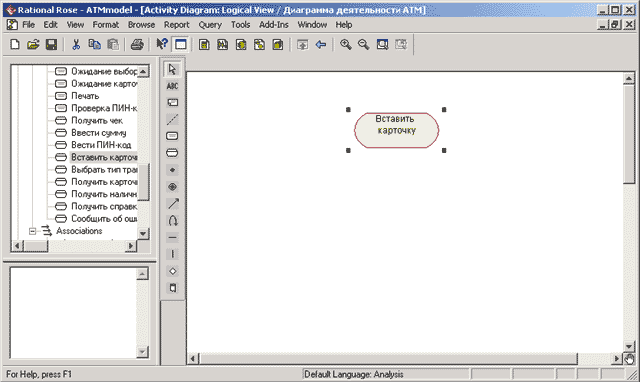640x382 pixels.
Task: Select the Start State dot tool
Action: click(x=172, y=170)
